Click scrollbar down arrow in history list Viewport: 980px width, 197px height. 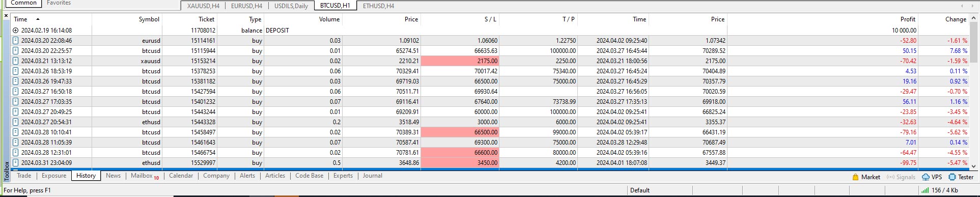(x=974, y=166)
